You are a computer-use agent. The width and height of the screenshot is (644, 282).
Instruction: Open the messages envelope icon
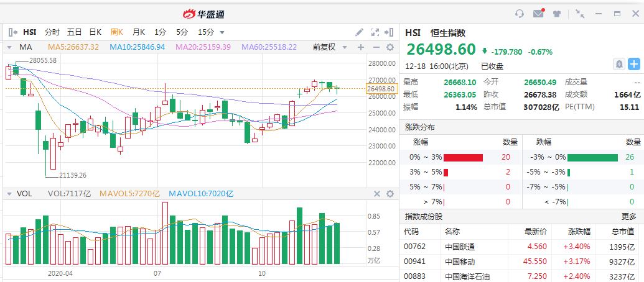538,14
